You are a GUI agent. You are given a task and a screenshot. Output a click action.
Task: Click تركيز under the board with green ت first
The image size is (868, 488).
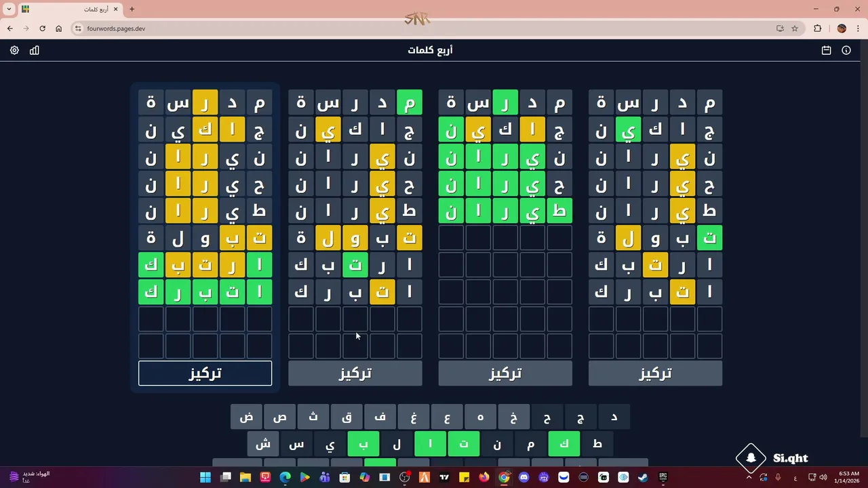click(x=655, y=373)
